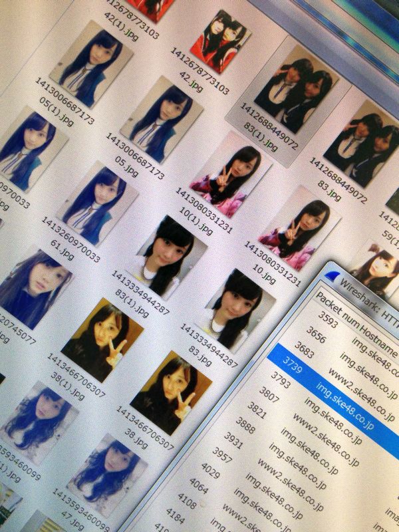Choose packet 3888 in Wireshark list
Image resolution: width=399 pixels, height=532 pixels.
click(x=245, y=425)
